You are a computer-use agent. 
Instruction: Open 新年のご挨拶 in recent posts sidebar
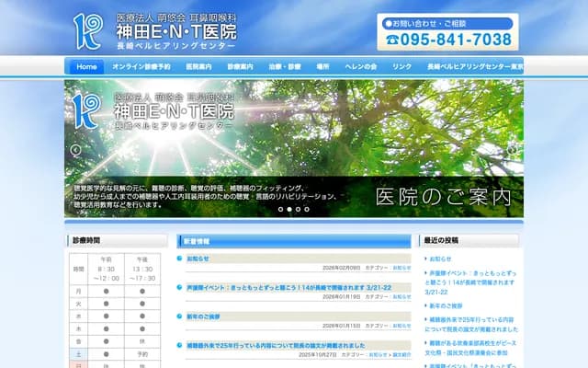coord(447,305)
